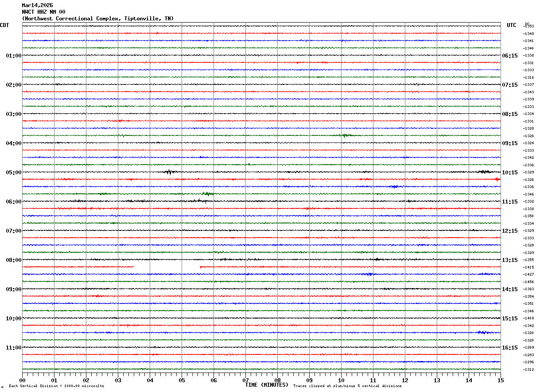Click the data gap in the red trace
Screen dimensions: 536x392
tap(167, 267)
